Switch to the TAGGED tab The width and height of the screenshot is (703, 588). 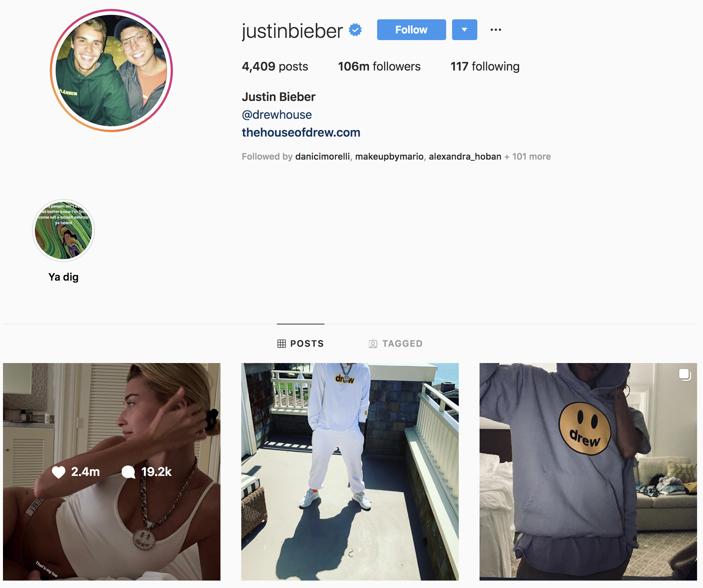click(396, 344)
